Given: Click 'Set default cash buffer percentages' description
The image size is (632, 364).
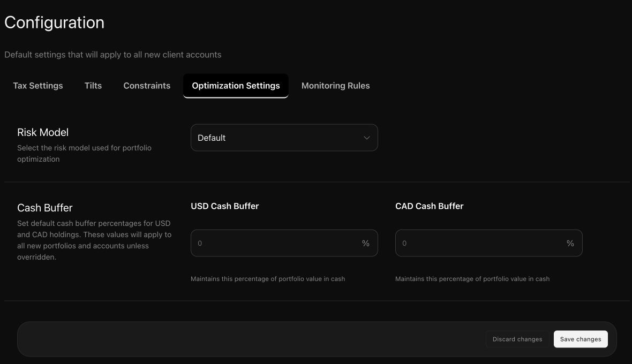Looking at the screenshot, I should pyautogui.click(x=94, y=240).
